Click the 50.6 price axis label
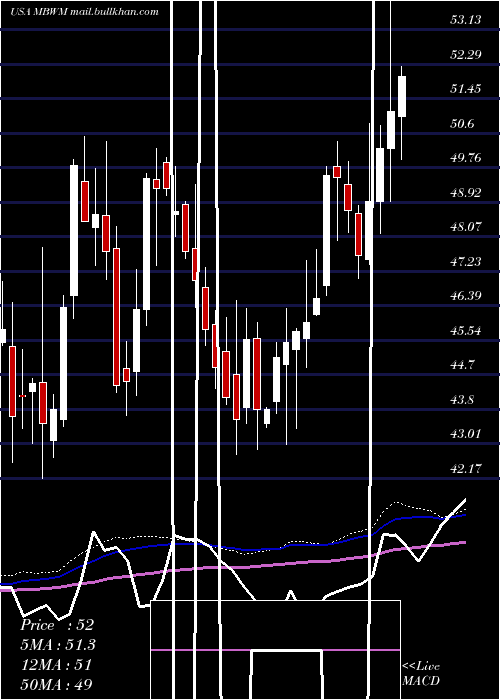Screen dimensions: 500x700 [462, 124]
